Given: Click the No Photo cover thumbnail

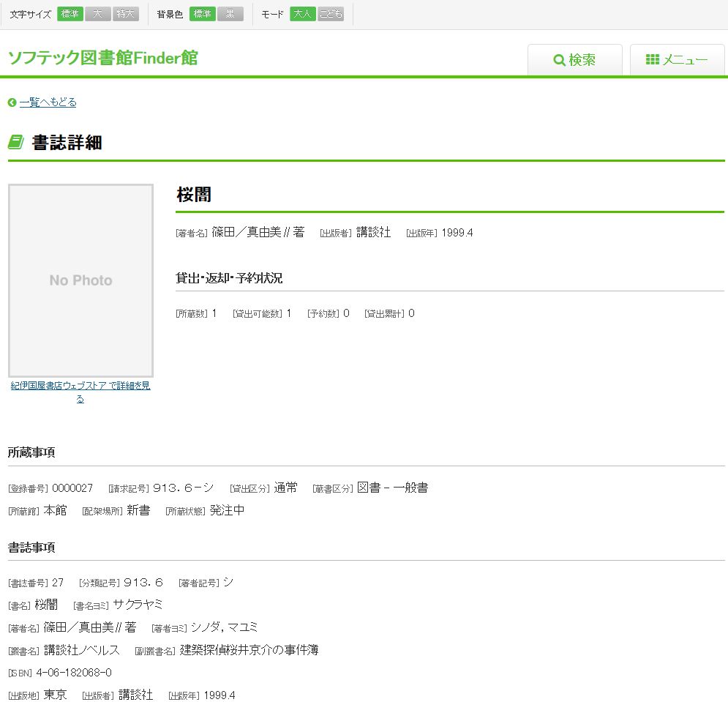Looking at the screenshot, I should pos(80,280).
